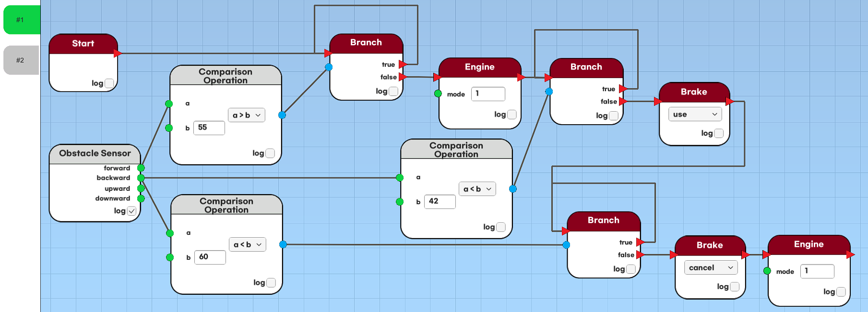Screen dimensions: 868x312
Task: Enable log on the Brake cancel node
Action: (735, 287)
